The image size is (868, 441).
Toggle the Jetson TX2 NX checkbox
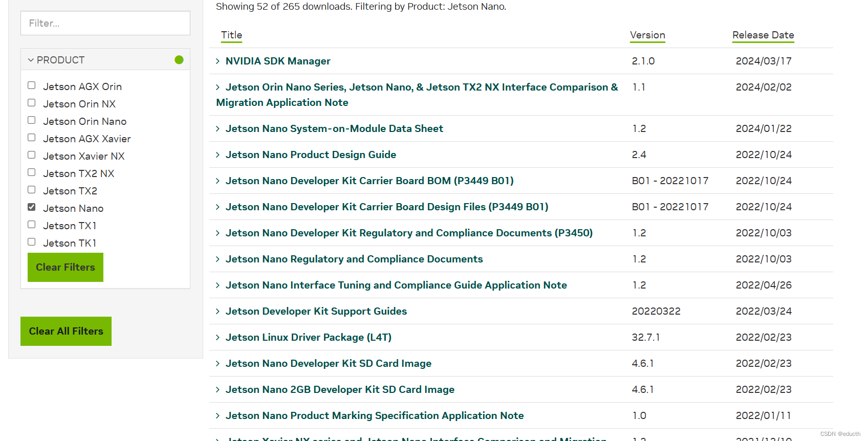point(32,172)
